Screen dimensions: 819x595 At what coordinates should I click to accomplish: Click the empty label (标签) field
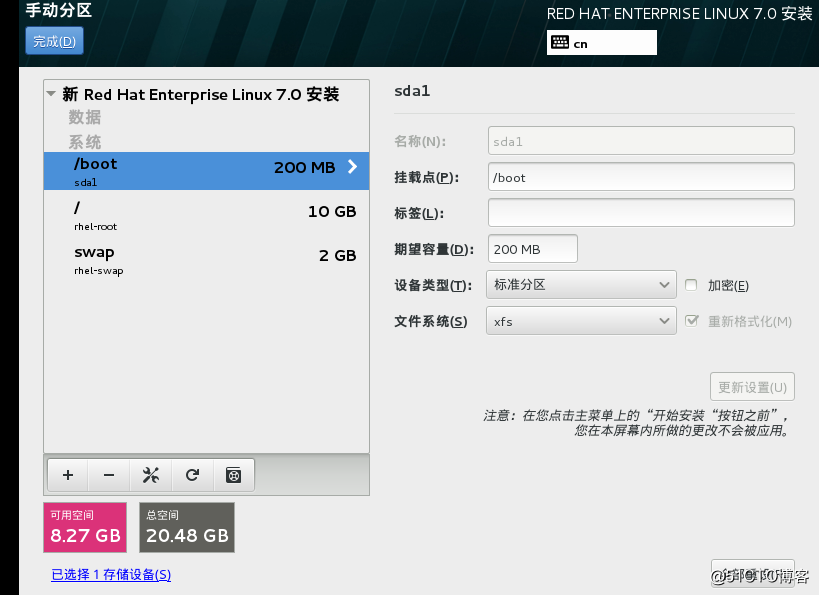point(641,213)
